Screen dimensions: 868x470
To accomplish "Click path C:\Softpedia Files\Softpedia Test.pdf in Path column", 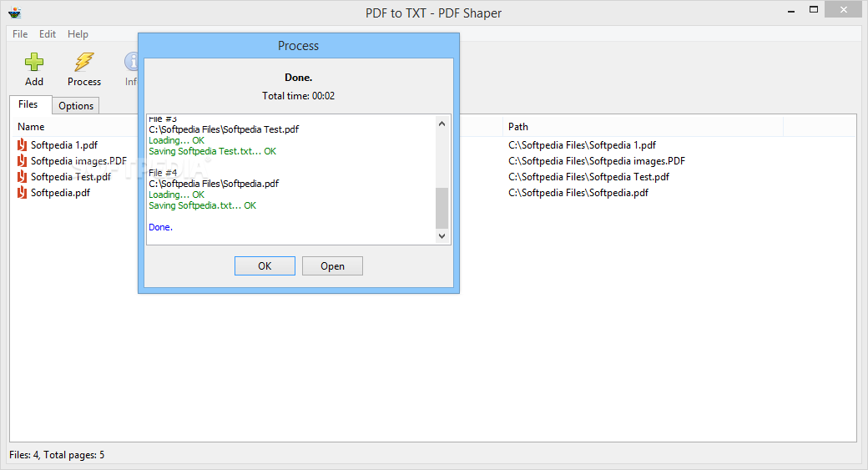I will point(588,177).
